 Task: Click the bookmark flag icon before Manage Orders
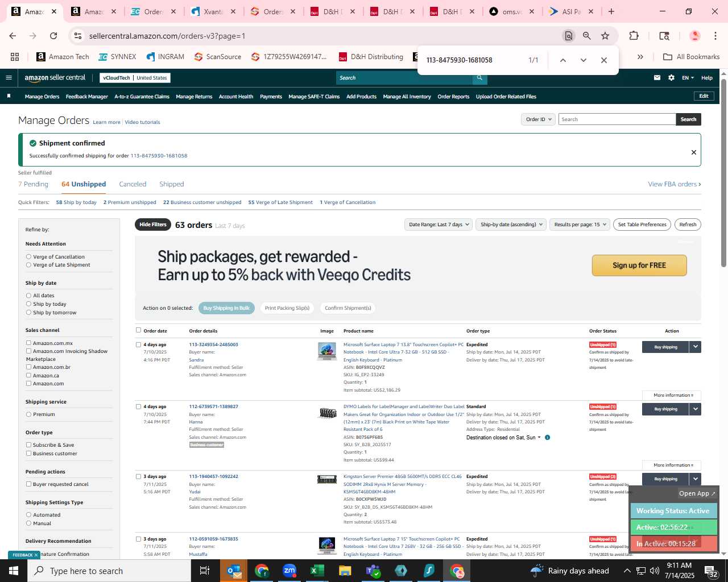click(x=9, y=96)
